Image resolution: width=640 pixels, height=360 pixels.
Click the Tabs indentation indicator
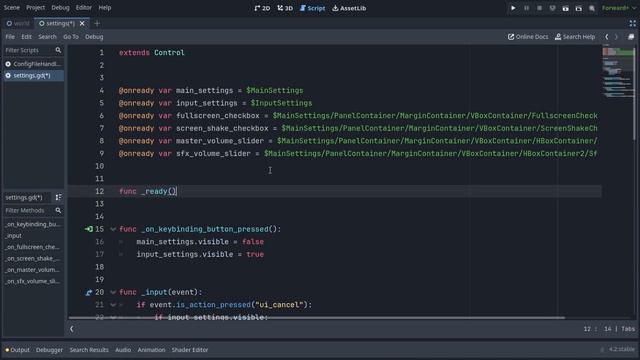point(628,329)
